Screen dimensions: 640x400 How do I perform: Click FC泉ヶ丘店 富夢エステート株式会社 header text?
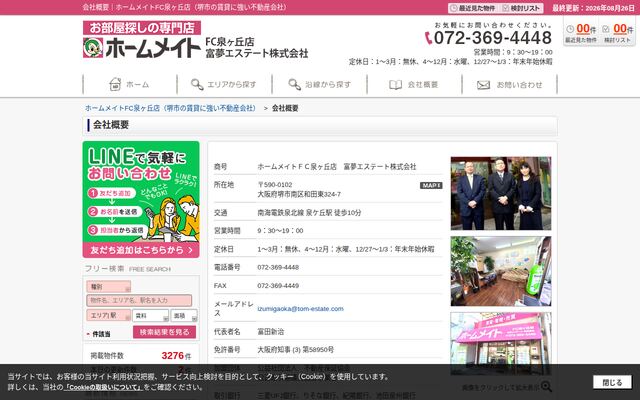click(x=256, y=47)
